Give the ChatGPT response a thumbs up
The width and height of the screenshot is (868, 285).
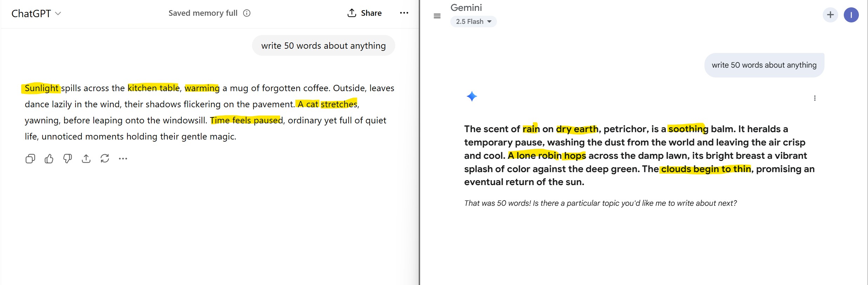[x=49, y=159]
